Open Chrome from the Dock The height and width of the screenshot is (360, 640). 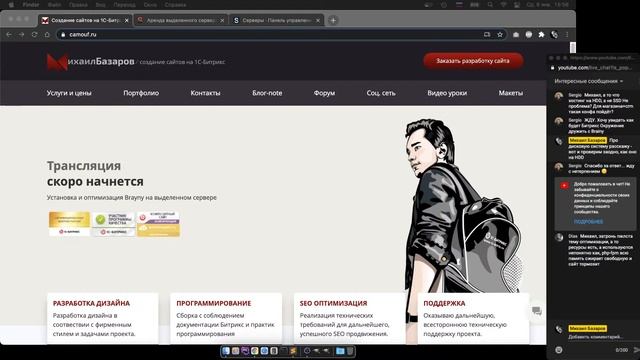pos(255,351)
